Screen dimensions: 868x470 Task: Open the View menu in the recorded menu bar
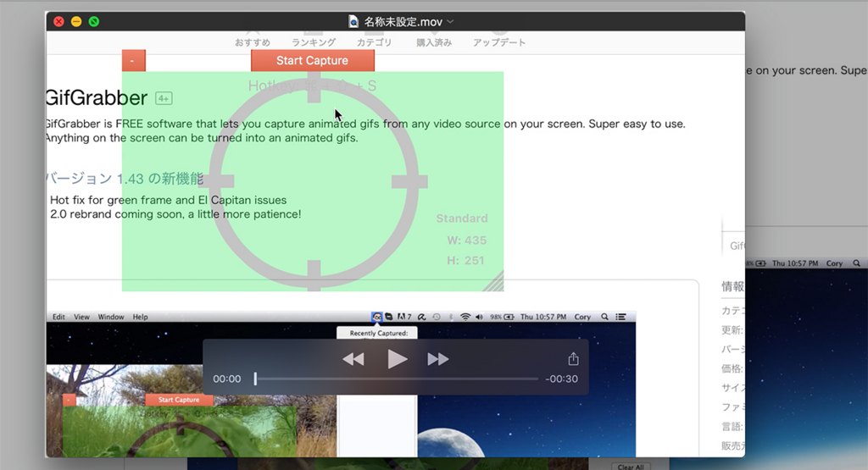click(x=81, y=317)
